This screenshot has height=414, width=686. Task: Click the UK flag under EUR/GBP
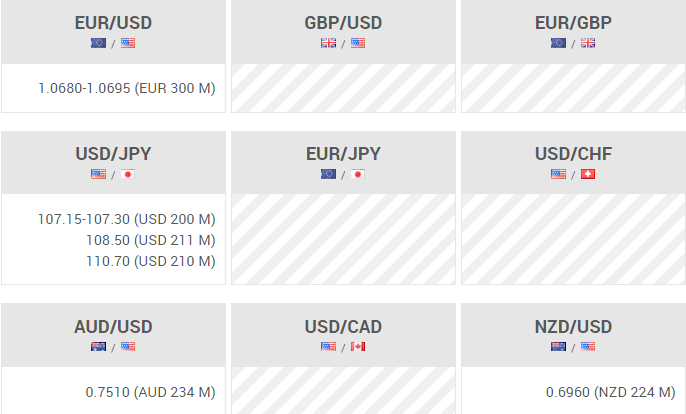click(588, 43)
